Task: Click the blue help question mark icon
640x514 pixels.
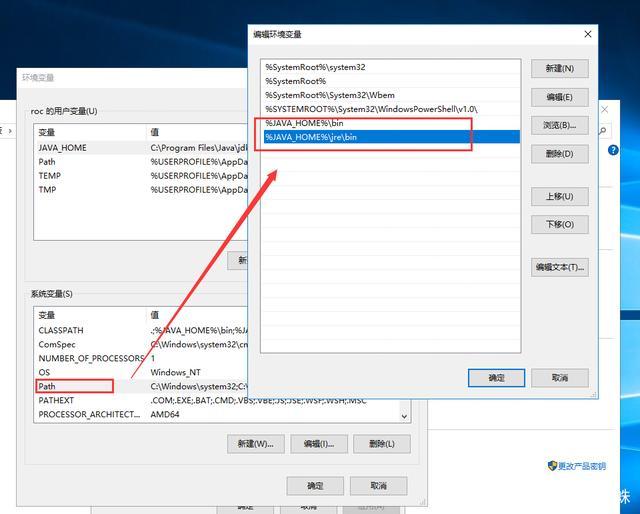Action: pyautogui.click(x=613, y=150)
